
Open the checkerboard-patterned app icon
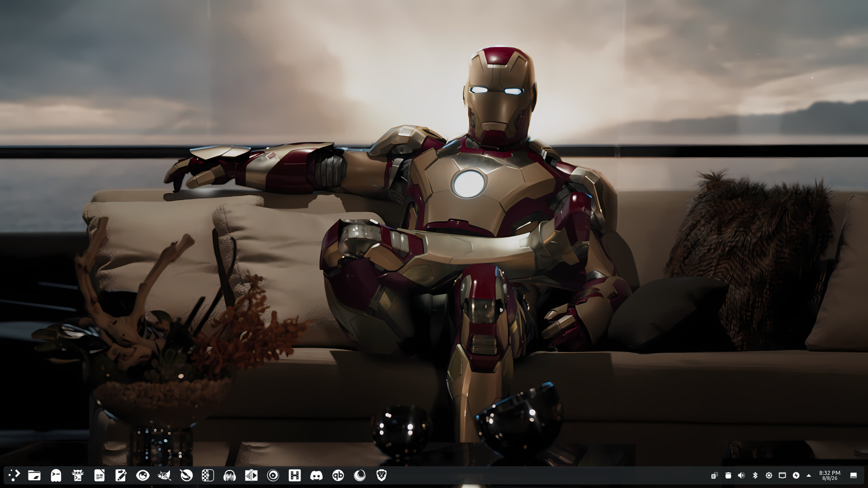point(208,475)
